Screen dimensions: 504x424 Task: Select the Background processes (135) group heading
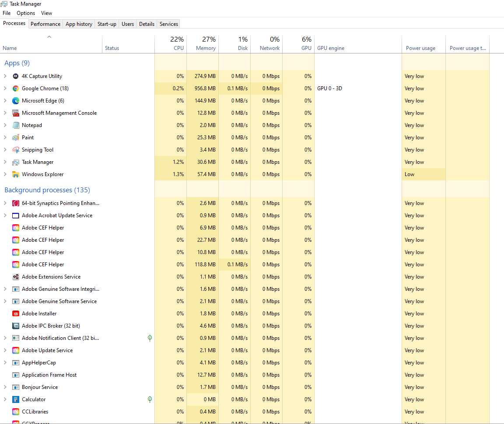coord(47,190)
